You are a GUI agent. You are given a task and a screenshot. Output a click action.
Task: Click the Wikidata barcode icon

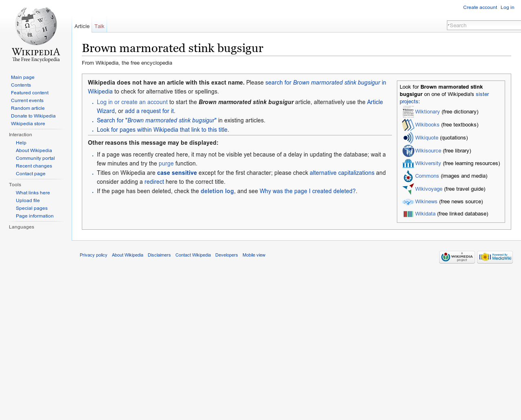[408, 214]
